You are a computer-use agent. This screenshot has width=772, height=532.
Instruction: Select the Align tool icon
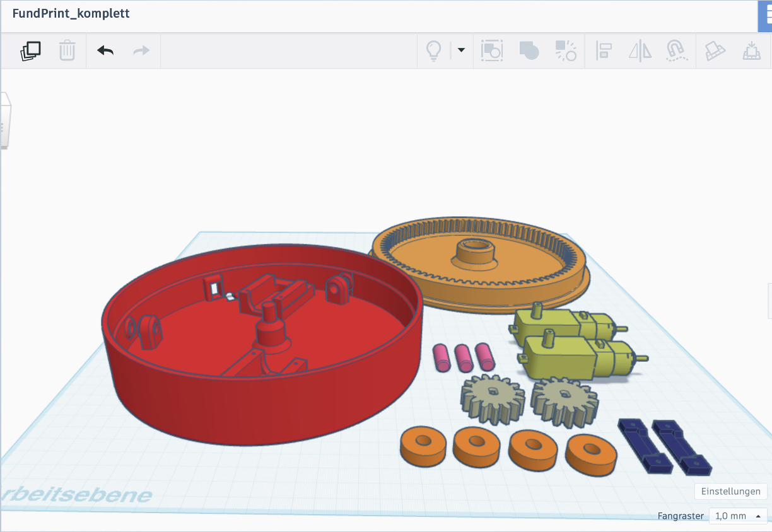(604, 50)
